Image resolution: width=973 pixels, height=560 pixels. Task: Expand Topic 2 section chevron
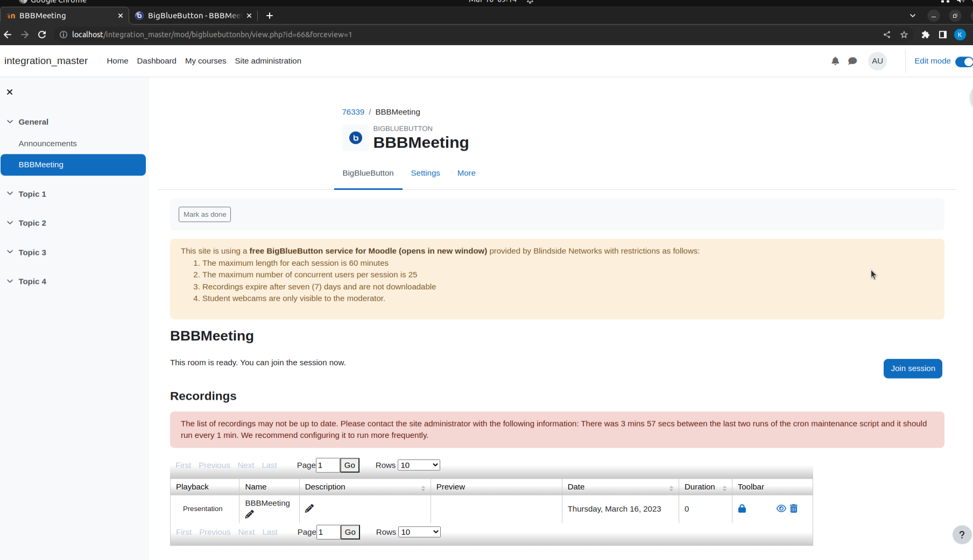click(10, 223)
